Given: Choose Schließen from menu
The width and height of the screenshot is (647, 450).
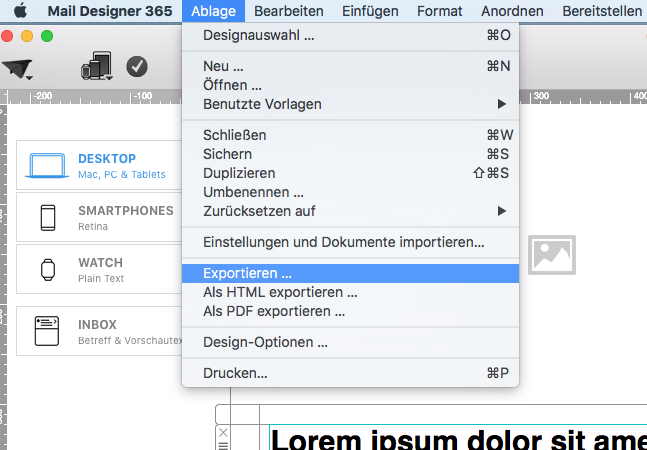Looking at the screenshot, I should 350,135.
